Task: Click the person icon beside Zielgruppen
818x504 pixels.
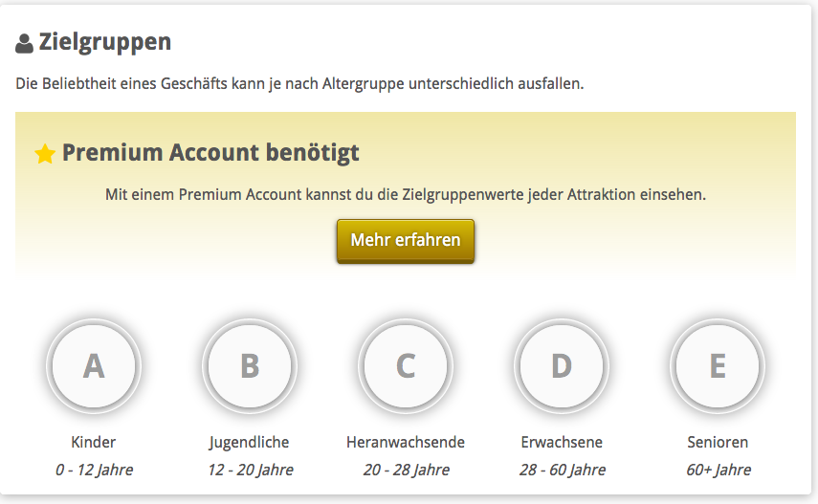Action: (x=25, y=44)
